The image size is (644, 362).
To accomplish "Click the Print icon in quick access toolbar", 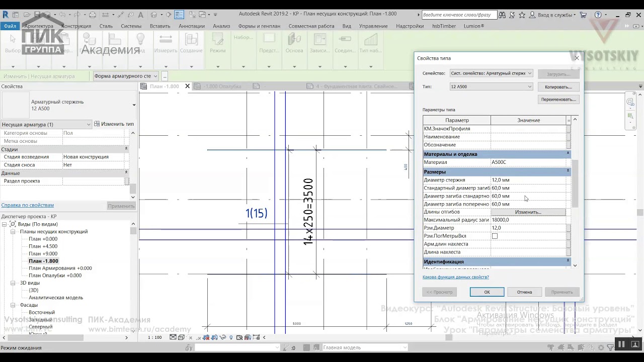I will tap(92, 15).
